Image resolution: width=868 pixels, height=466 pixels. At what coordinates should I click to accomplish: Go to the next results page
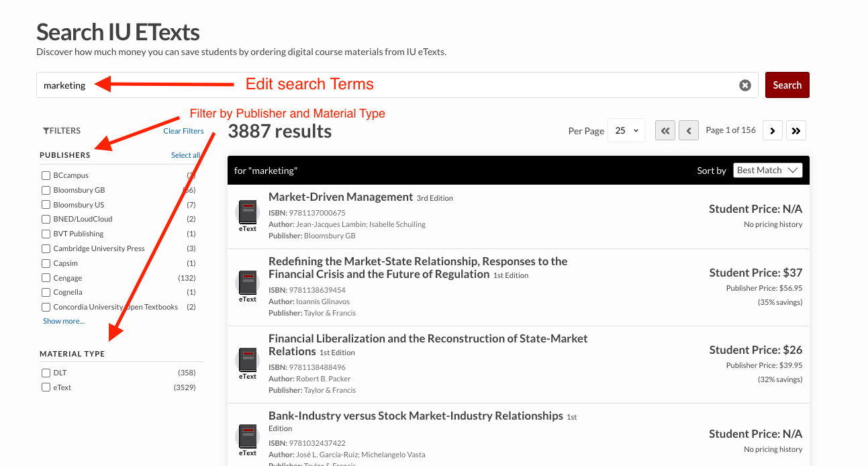[x=773, y=130]
